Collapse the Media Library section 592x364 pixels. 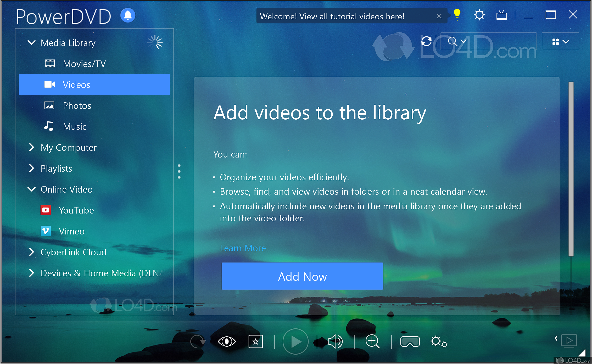click(x=32, y=42)
